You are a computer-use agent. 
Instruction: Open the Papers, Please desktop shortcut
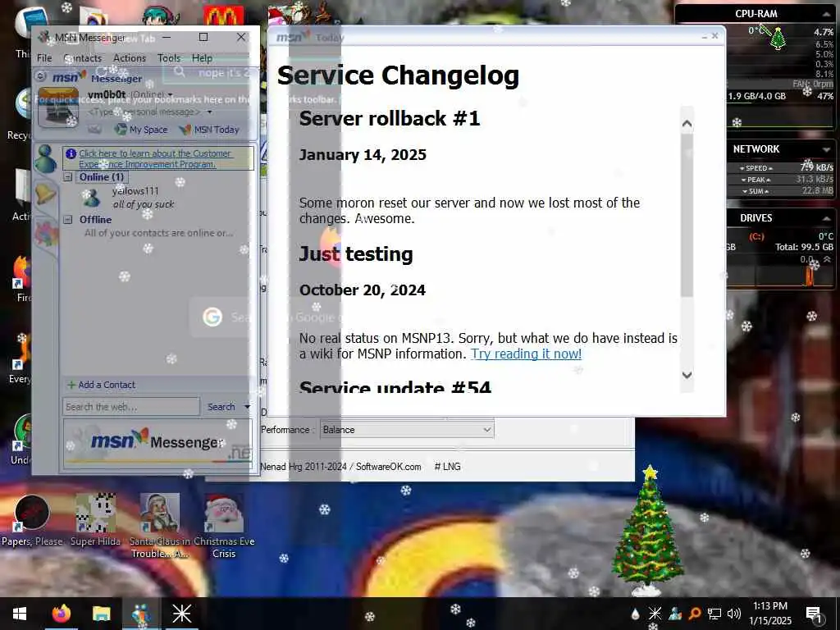point(32,520)
